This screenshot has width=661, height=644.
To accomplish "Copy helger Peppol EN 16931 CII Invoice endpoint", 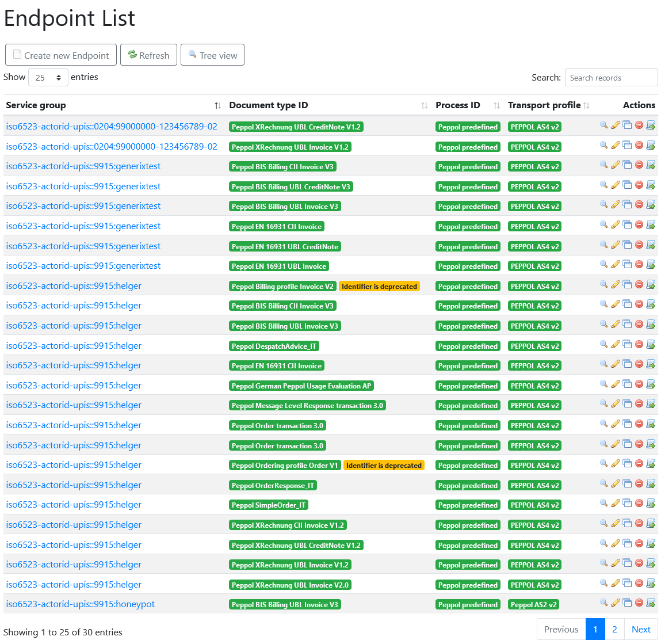I will pyautogui.click(x=627, y=364).
